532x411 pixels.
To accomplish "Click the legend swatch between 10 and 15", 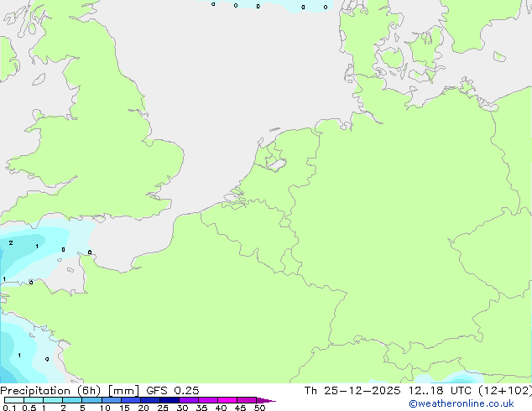I will pos(112,400).
